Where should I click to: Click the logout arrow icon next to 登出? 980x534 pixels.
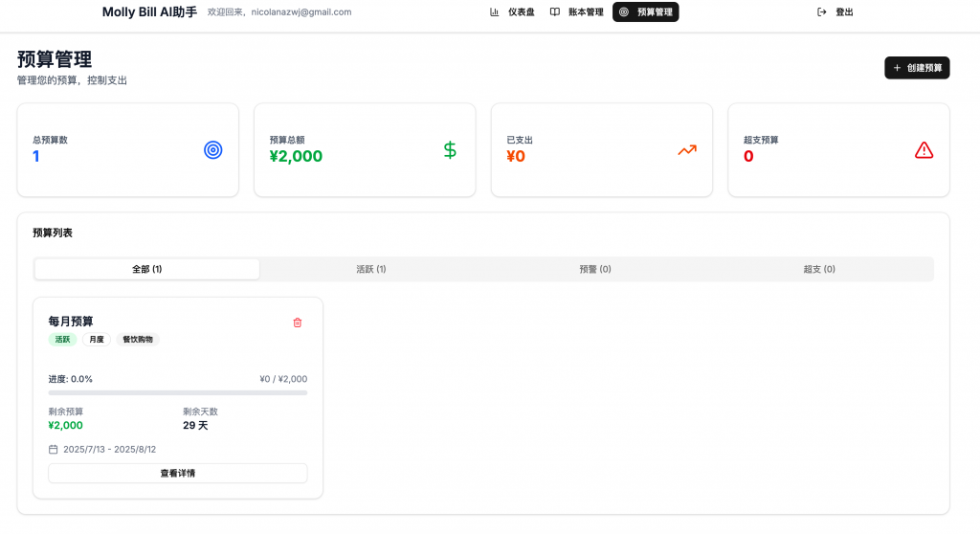click(821, 12)
